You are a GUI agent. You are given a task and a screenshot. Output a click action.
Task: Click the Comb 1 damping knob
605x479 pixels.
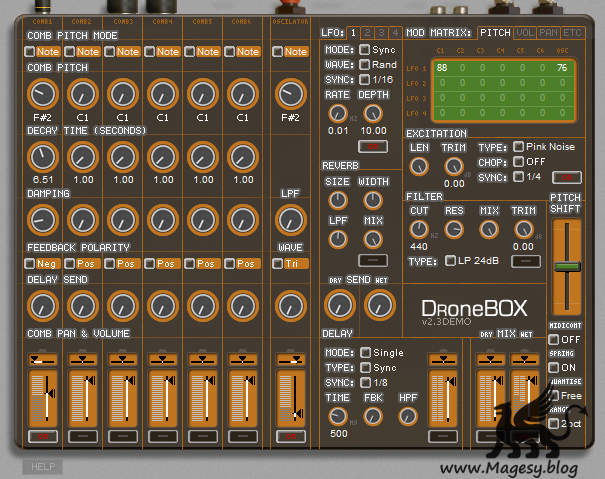pyautogui.click(x=42, y=220)
